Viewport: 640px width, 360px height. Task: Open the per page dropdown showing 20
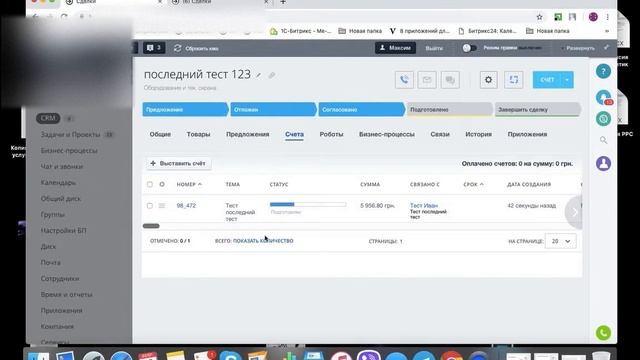[x=560, y=241]
